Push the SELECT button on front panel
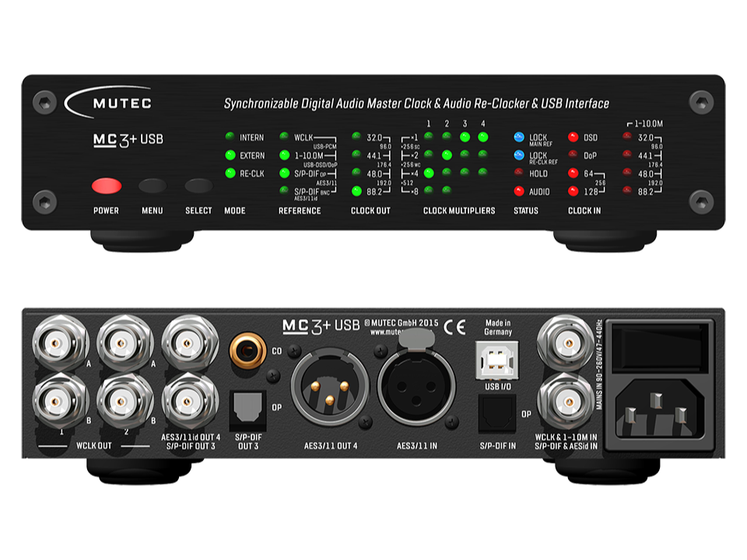Viewport: 747px width, 560px height. pos(198,186)
